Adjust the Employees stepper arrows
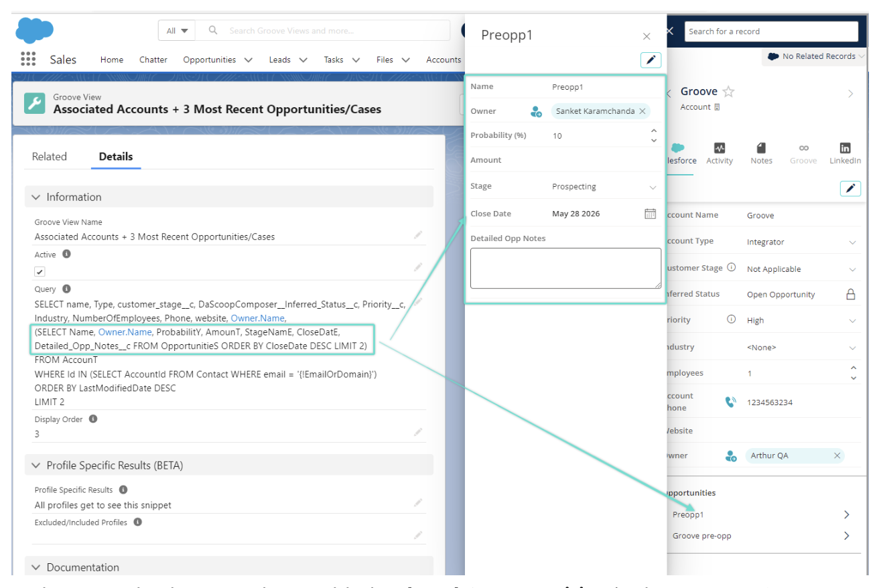 coord(853,373)
